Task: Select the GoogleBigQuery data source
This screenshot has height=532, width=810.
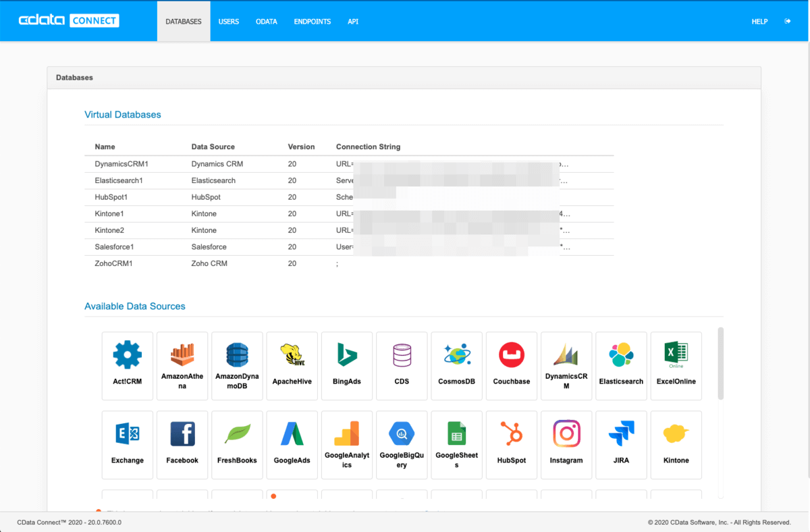Action: pyautogui.click(x=402, y=445)
